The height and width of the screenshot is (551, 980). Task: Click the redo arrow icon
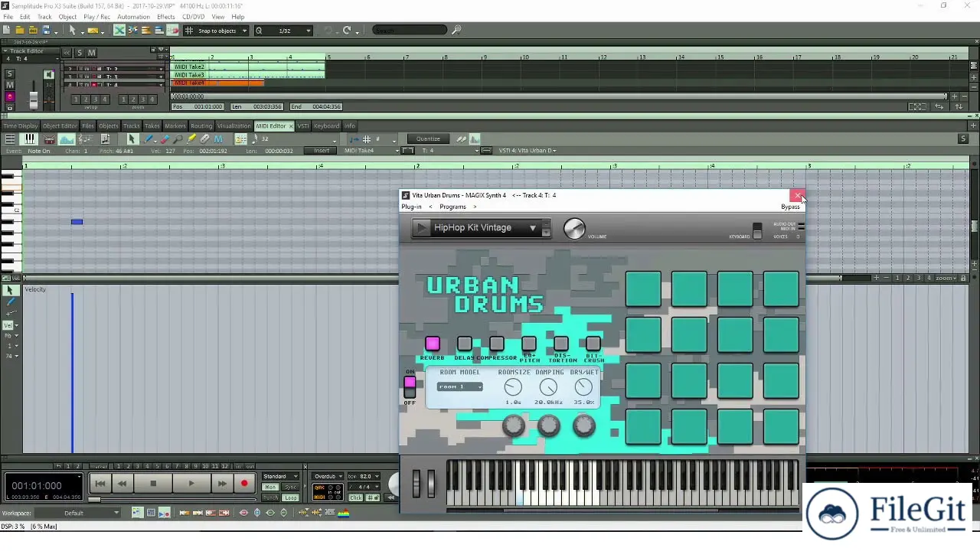347,30
